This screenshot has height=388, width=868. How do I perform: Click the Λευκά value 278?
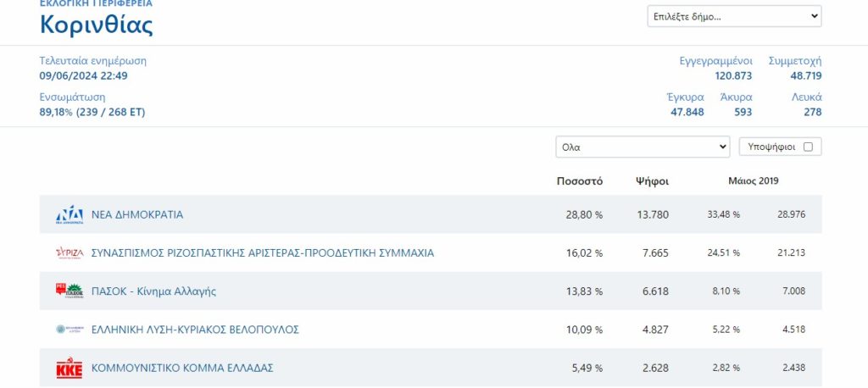pyautogui.click(x=813, y=113)
